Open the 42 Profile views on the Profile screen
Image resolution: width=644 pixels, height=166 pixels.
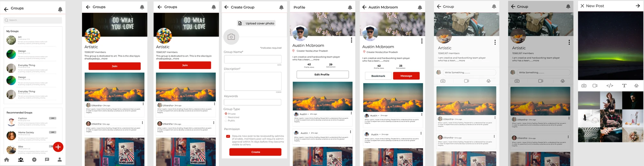(x=309, y=65)
